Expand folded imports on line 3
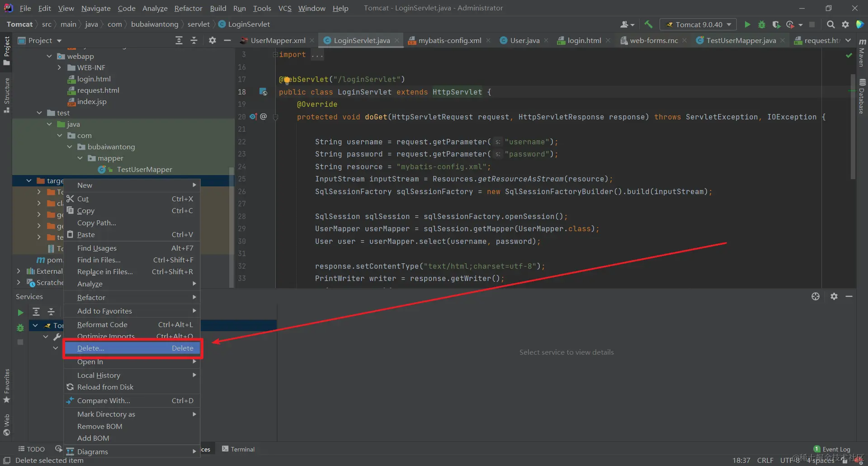This screenshot has height=466, width=868. click(x=275, y=55)
